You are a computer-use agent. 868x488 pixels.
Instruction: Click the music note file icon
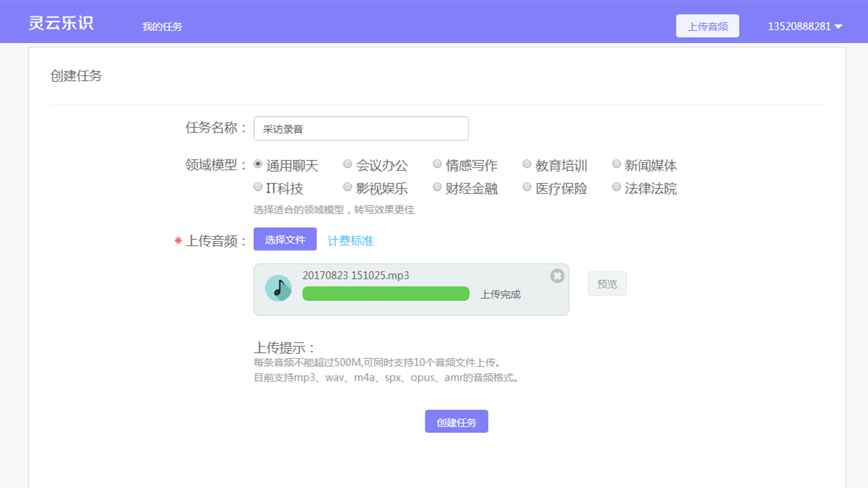point(278,288)
